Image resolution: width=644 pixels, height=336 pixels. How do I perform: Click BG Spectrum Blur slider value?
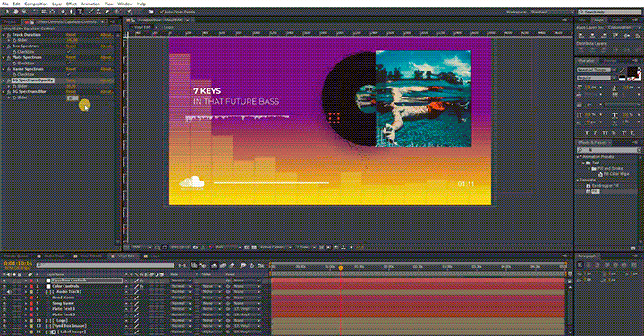pyautogui.click(x=72, y=97)
